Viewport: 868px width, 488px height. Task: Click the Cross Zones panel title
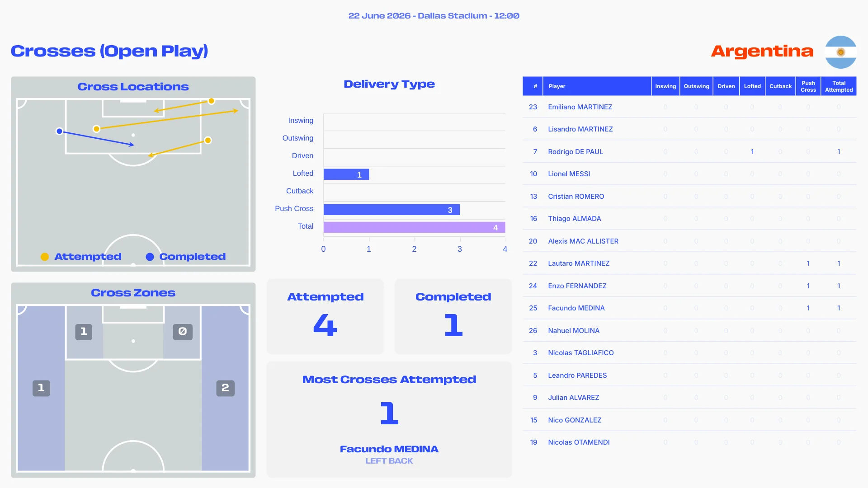pyautogui.click(x=133, y=293)
